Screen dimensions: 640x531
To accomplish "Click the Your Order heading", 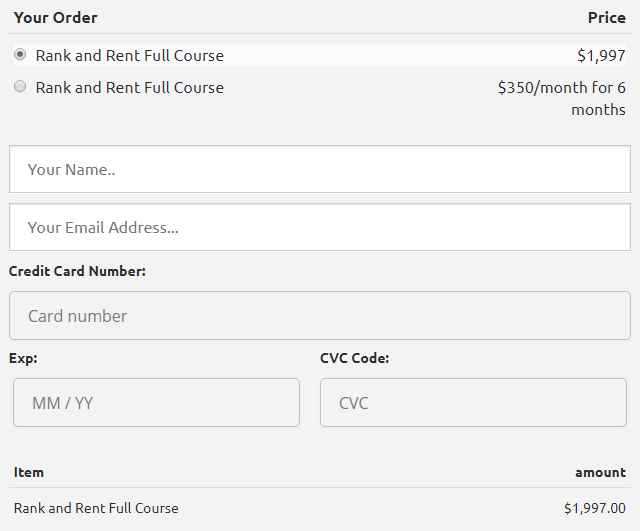I will click(56, 17).
